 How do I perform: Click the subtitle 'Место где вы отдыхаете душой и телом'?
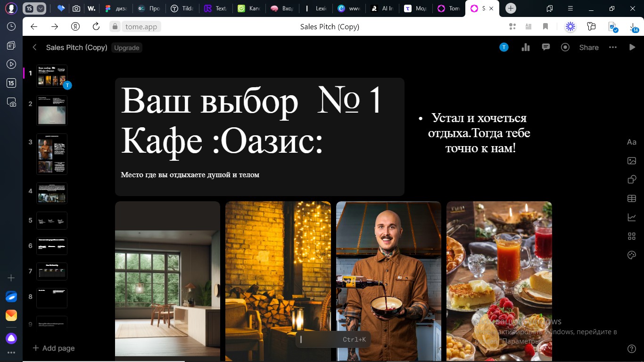[x=190, y=175]
